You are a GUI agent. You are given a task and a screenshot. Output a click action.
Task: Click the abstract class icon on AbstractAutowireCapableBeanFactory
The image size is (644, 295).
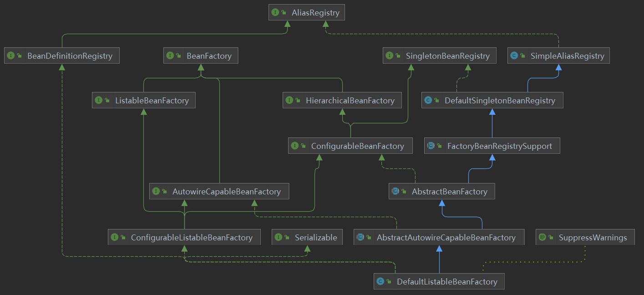click(360, 237)
